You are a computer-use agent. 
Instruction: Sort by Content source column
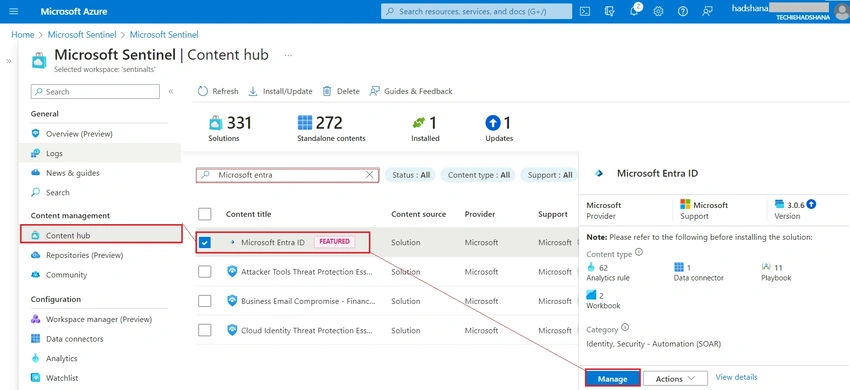tap(418, 214)
